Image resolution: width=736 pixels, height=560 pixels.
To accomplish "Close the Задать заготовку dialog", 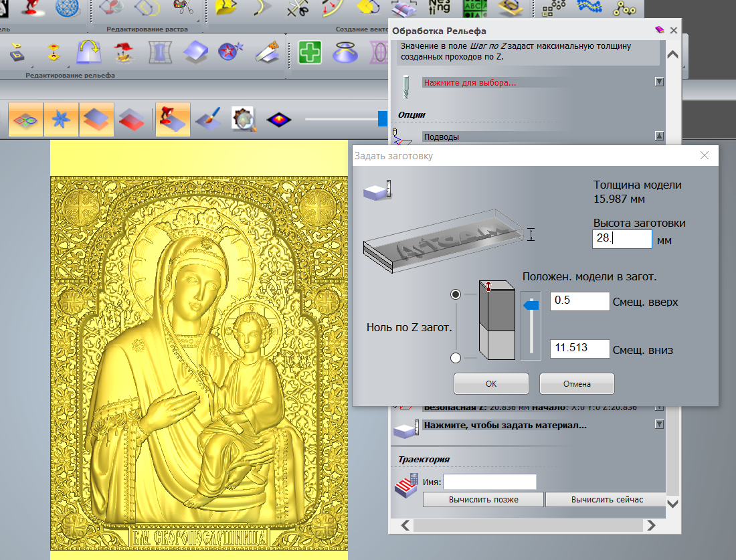I will [x=705, y=155].
